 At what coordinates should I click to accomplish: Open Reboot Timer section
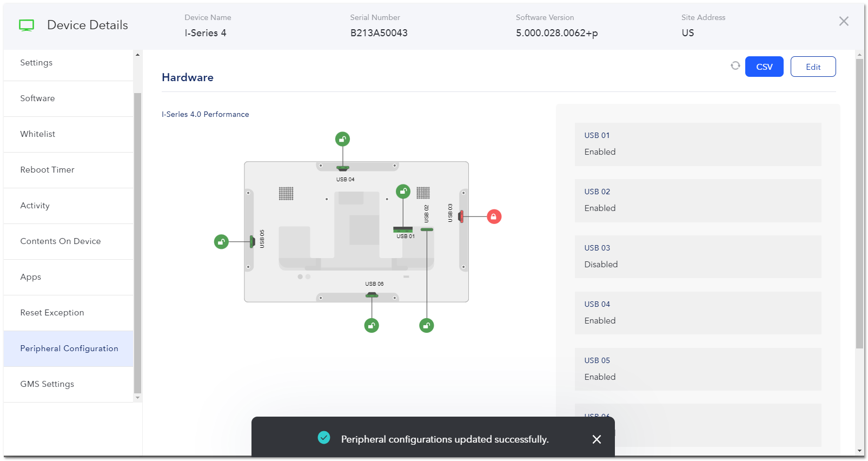pos(68,170)
